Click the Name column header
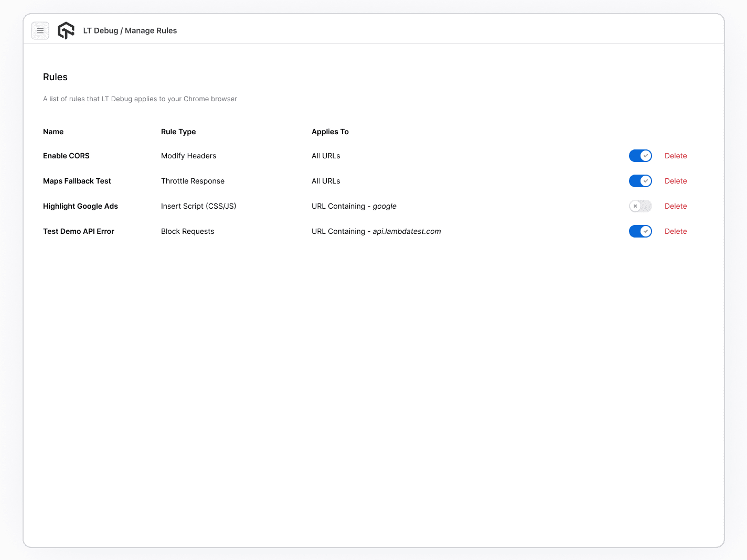The image size is (747, 560). tap(53, 132)
